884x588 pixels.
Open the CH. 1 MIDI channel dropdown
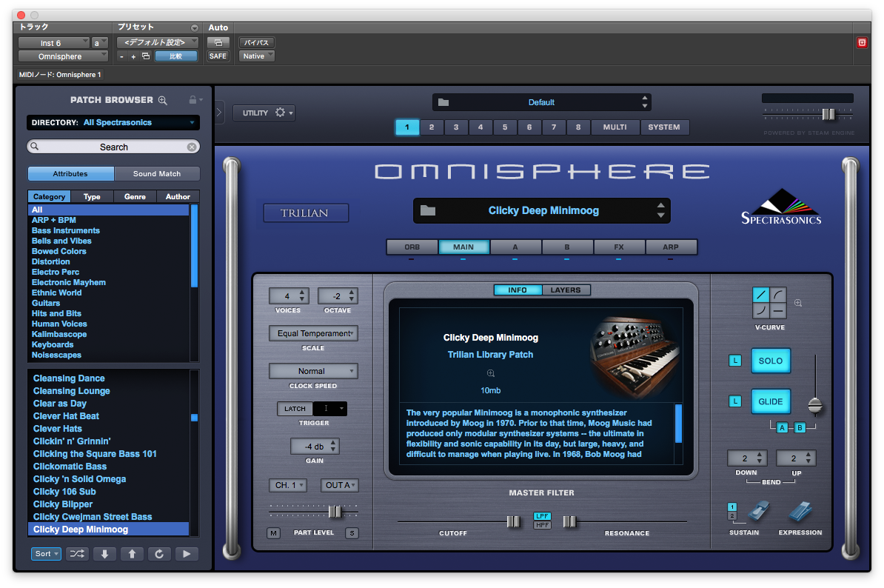[288, 485]
